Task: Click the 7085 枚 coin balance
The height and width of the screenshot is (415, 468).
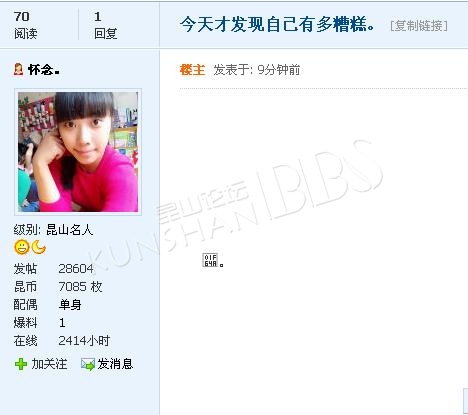Action: pos(80,287)
